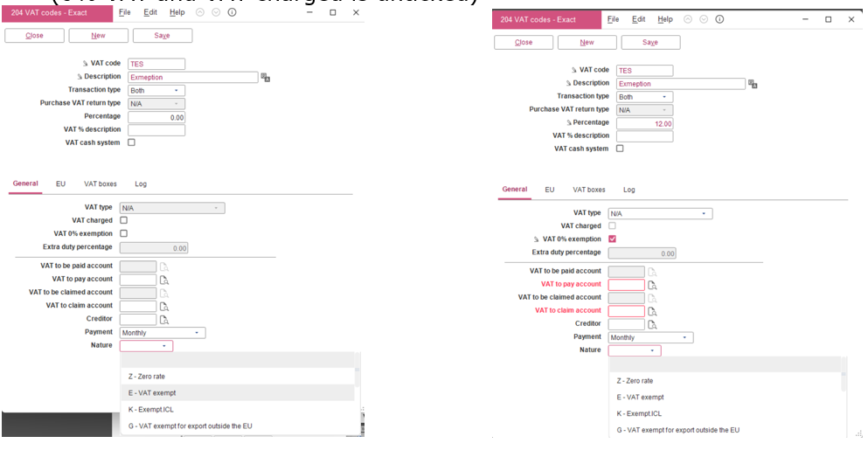Viewport: 868px width, 464px height.
Task: Click Save button in right window
Action: tap(650, 42)
